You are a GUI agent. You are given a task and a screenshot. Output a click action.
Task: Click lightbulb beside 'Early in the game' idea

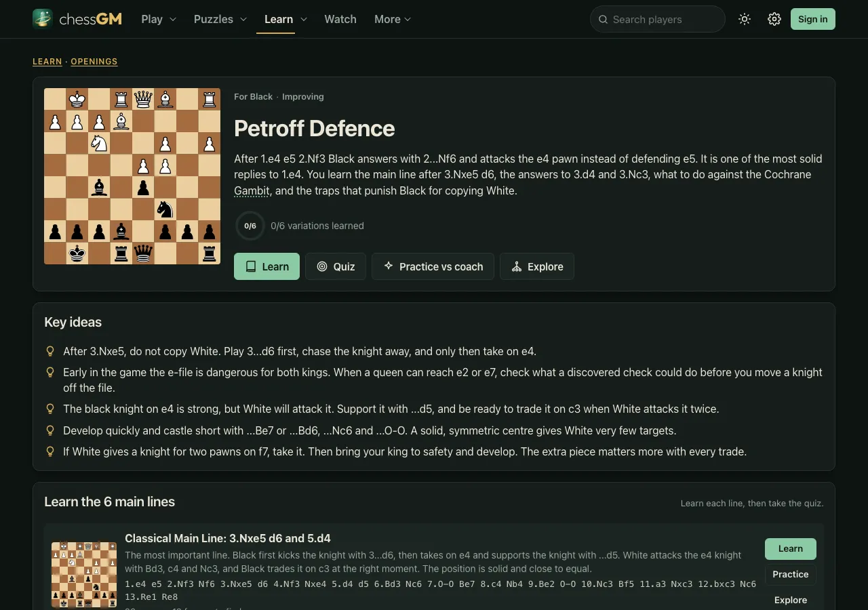(50, 372)
